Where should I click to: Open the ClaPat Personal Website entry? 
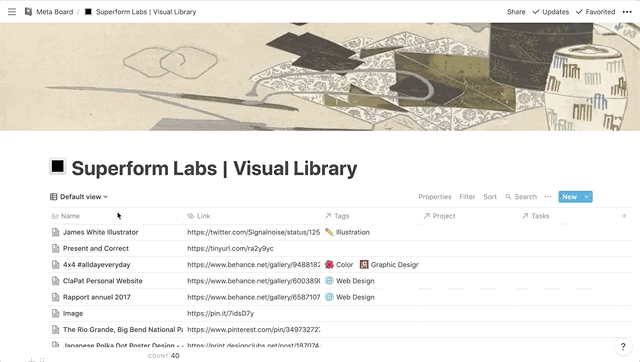(102, 281)
